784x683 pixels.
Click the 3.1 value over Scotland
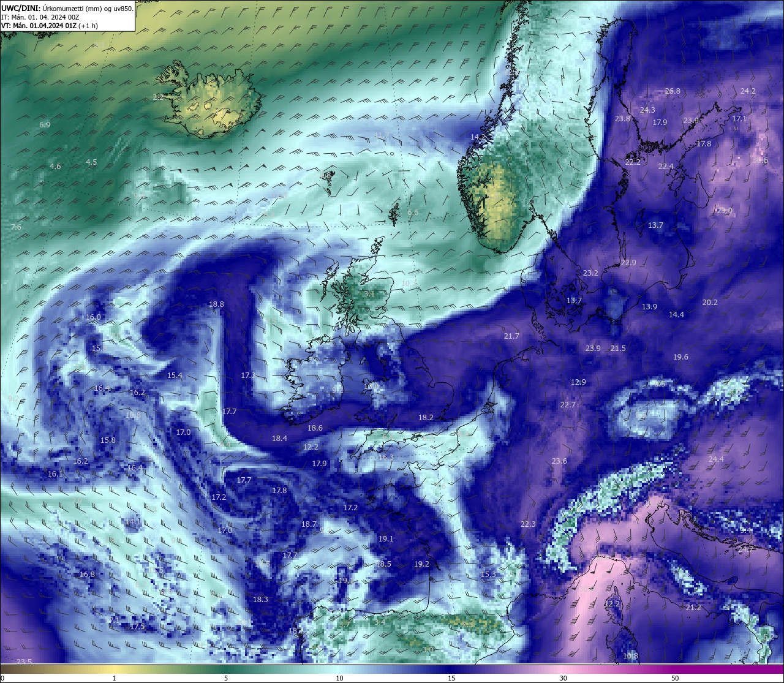click(369, 294)
